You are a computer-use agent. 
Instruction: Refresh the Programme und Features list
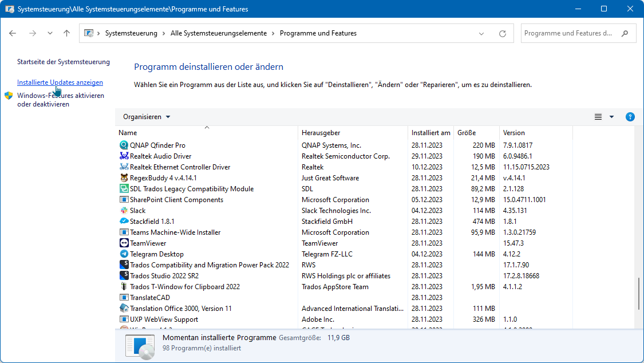pos(502,34)
